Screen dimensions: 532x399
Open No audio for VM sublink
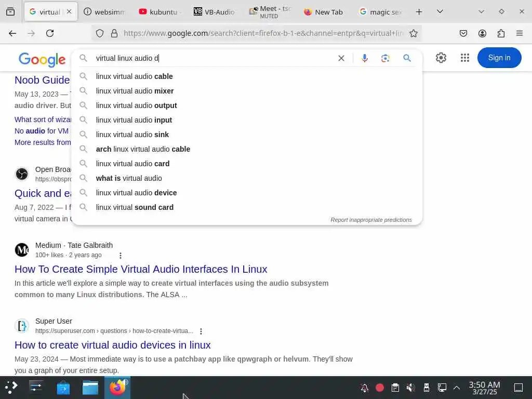[x=42, y=131]
